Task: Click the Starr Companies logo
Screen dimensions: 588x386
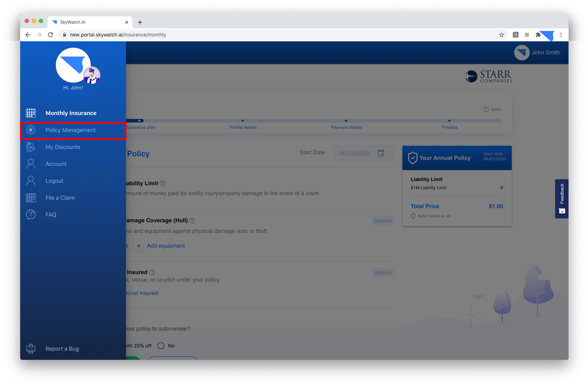Action: click(488, 76)
